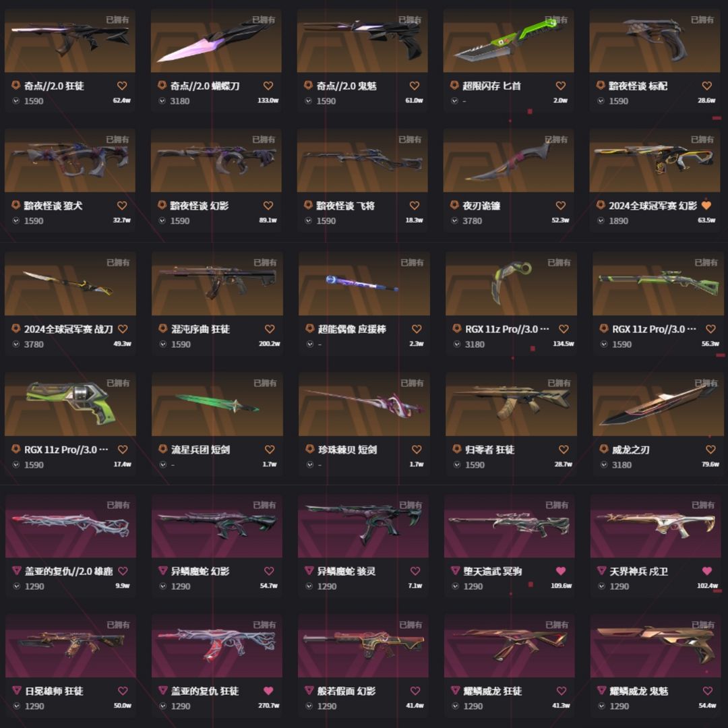Open the 奇点//2.0 蝴蝶刀 knife thumbnail
This screenshot has width=728, height=728.
coord(216,41)
